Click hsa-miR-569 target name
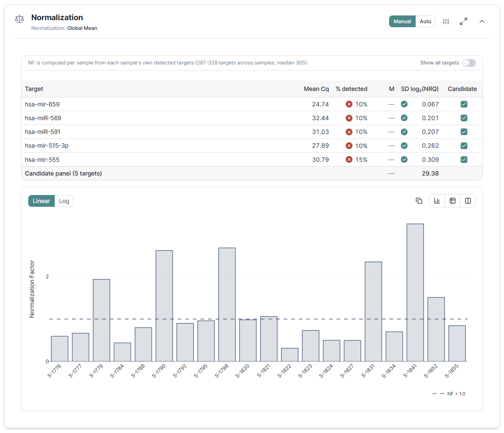Image resolution: width=504 pixels, height=433 pixels. (43, 118)
